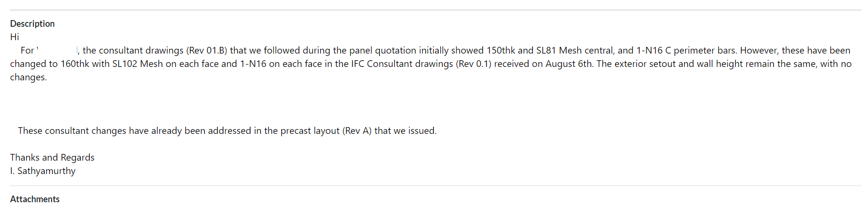This screenshot has width=868, height=218.
Task: Click the Description section heading
Action: [x=32, y=23]
